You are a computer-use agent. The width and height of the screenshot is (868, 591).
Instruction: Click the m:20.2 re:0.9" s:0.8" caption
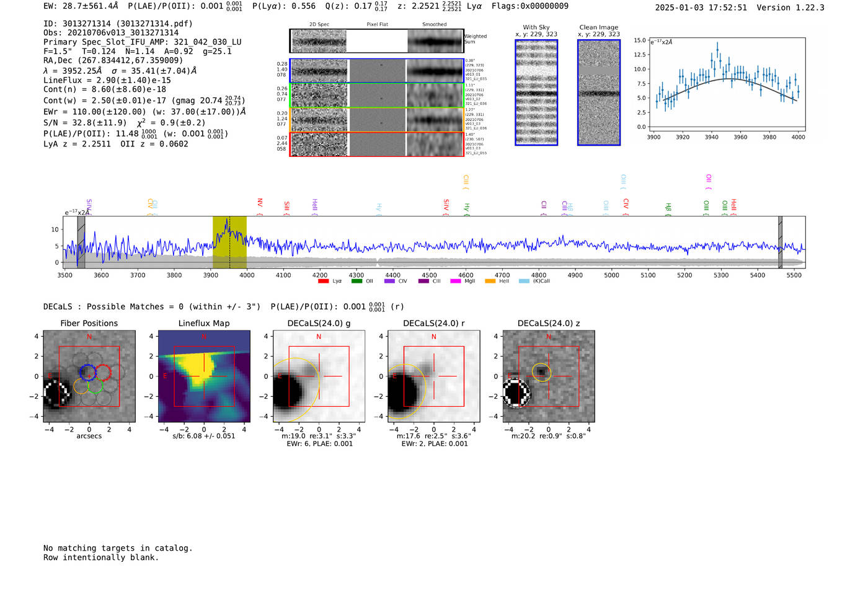(549, 436)
